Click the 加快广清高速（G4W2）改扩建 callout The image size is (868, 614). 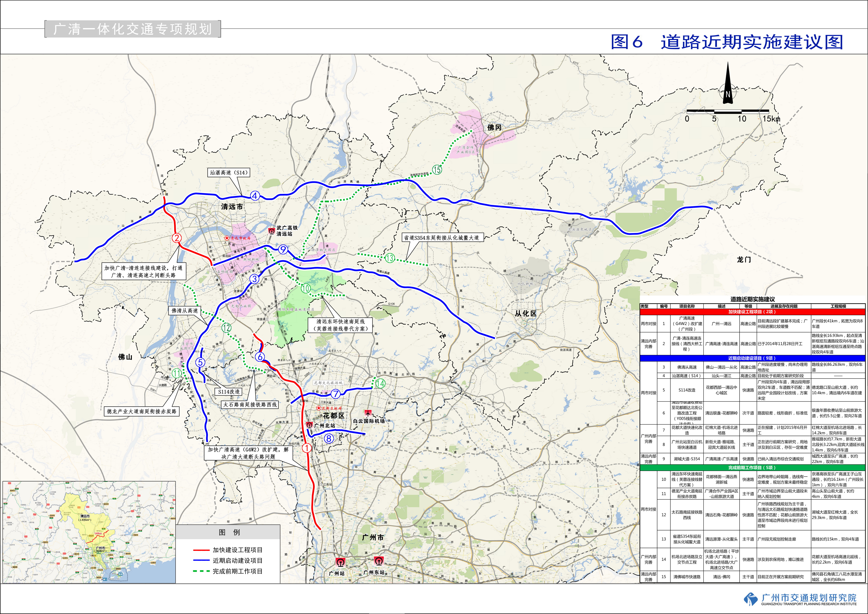[x=248, y=453]
